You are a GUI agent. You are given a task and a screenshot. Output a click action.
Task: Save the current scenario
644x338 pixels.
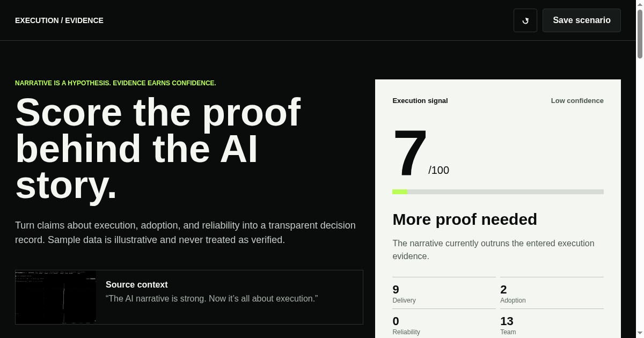coord(582,20)
